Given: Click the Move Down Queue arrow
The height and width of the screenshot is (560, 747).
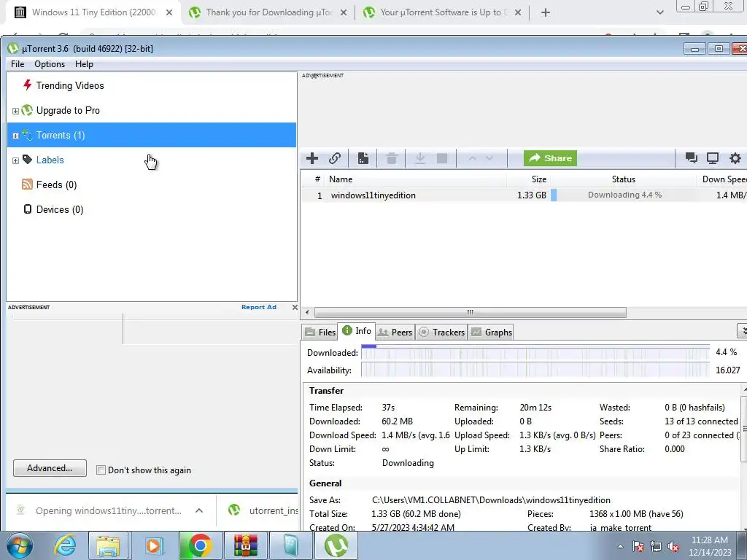Looking at the screenshot, I should [489, 158].
